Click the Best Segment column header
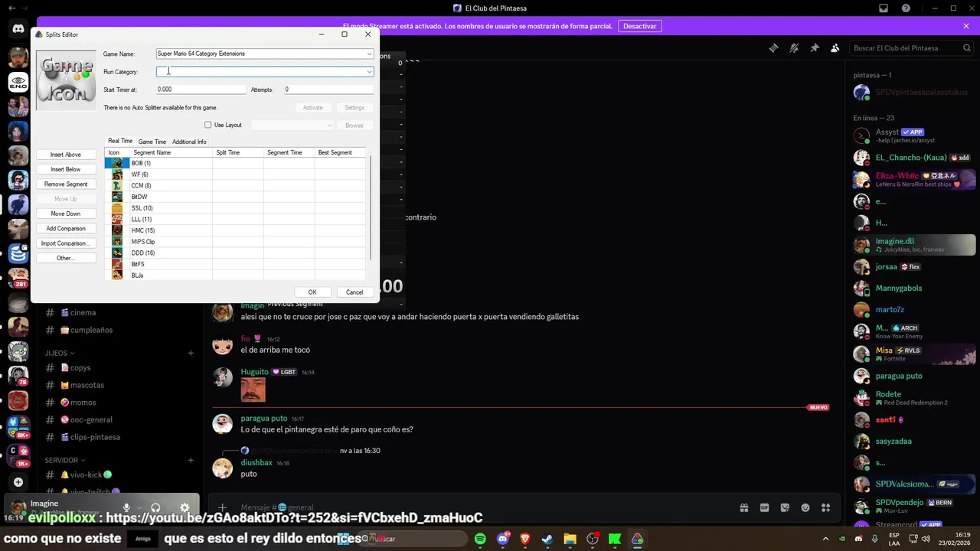Screen dimensions: 980x551 click(x=340, y=152)
